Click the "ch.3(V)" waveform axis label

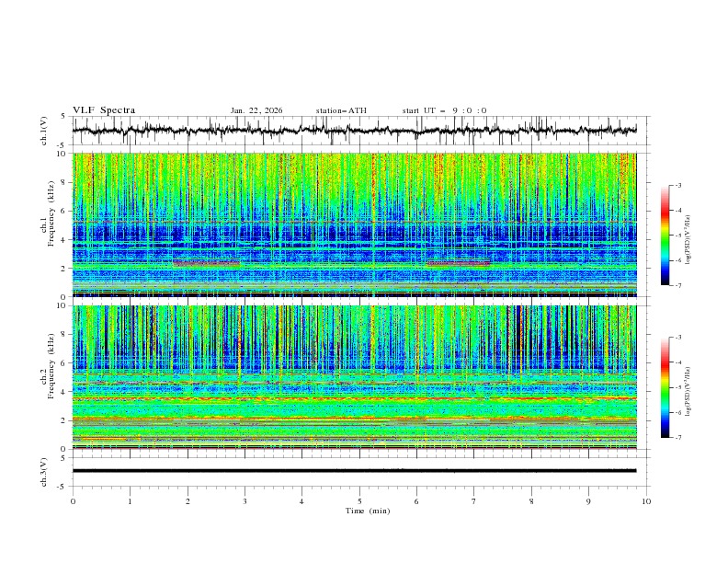click(x=44, y=472)
